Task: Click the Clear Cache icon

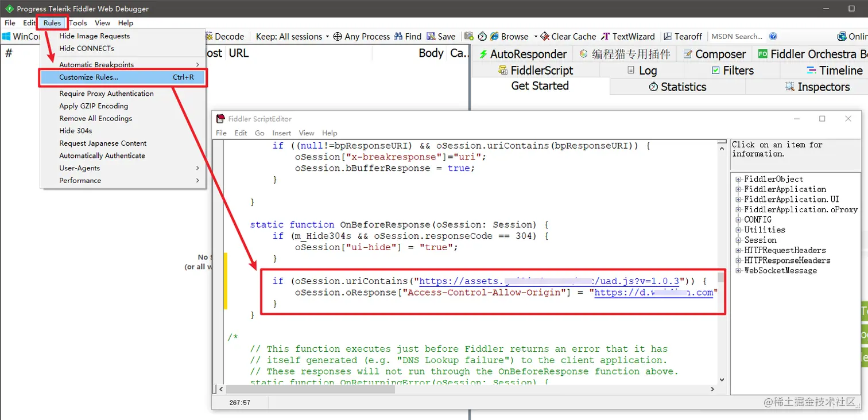Action: [545, 36]
